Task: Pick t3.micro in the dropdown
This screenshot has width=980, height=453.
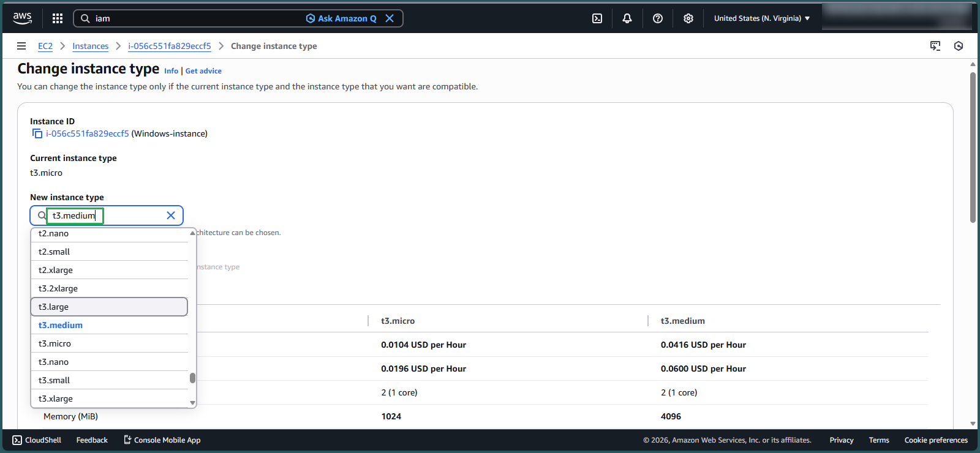Action: coord(110,343)
